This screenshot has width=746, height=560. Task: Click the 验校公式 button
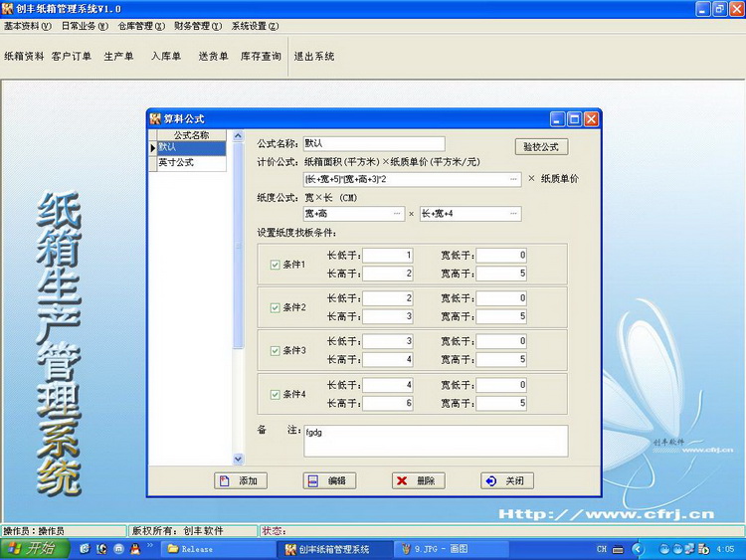coord(541,146)
